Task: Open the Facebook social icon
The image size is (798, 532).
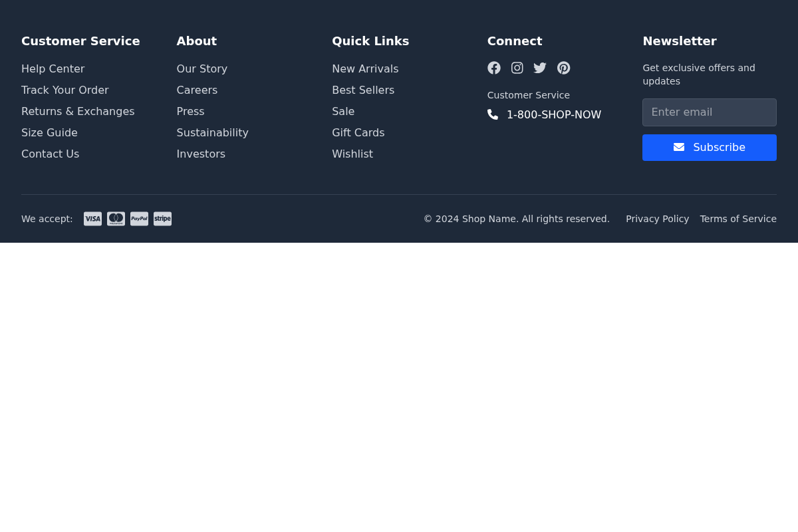Action: pos(494,68)
